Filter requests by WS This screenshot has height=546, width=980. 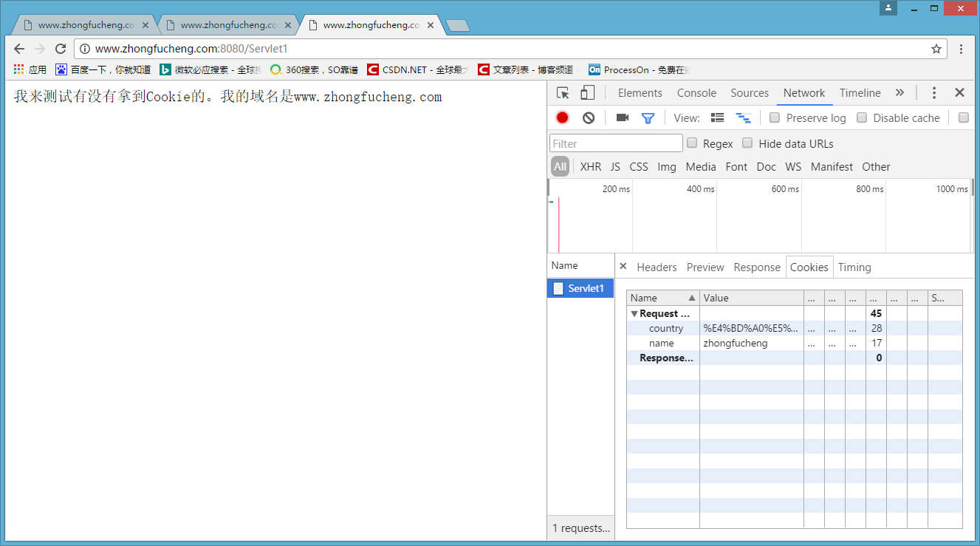point(793,167)
